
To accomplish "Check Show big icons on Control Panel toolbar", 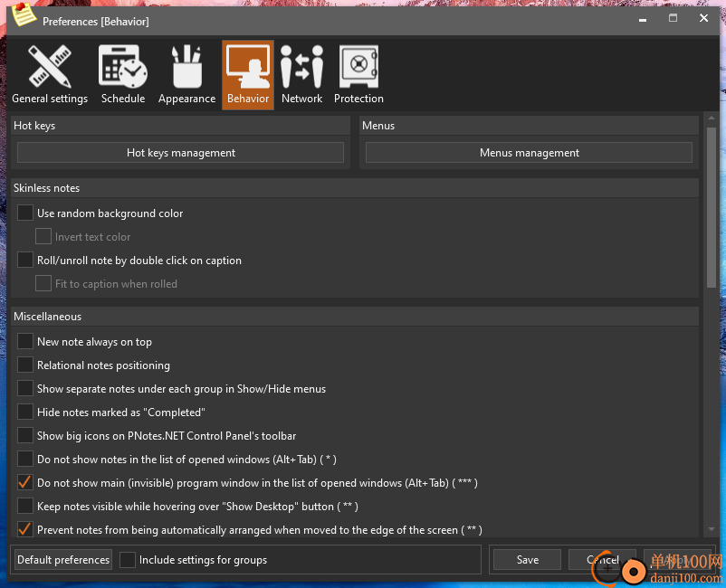I will click(x=25, y=435).
